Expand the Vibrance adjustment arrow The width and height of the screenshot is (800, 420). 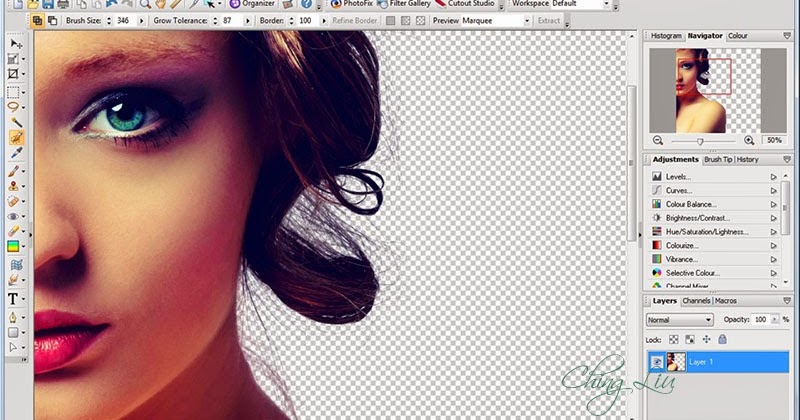pos(774,259)
